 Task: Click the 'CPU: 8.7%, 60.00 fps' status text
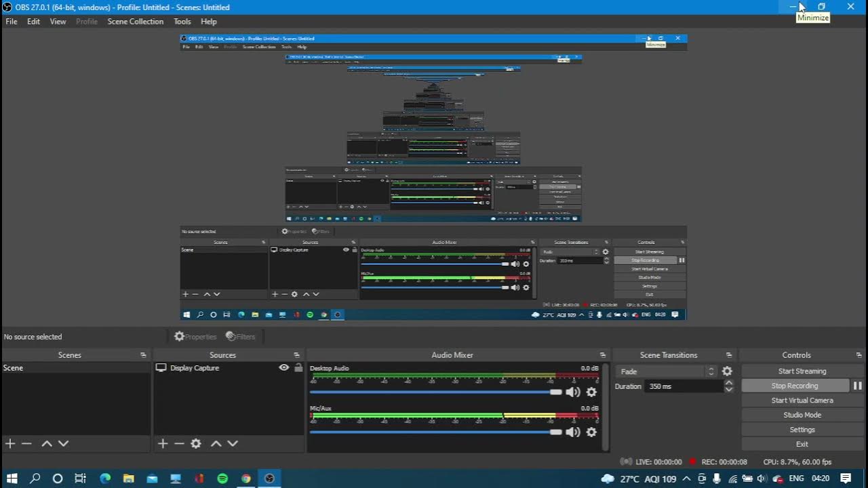coord(797,462)
